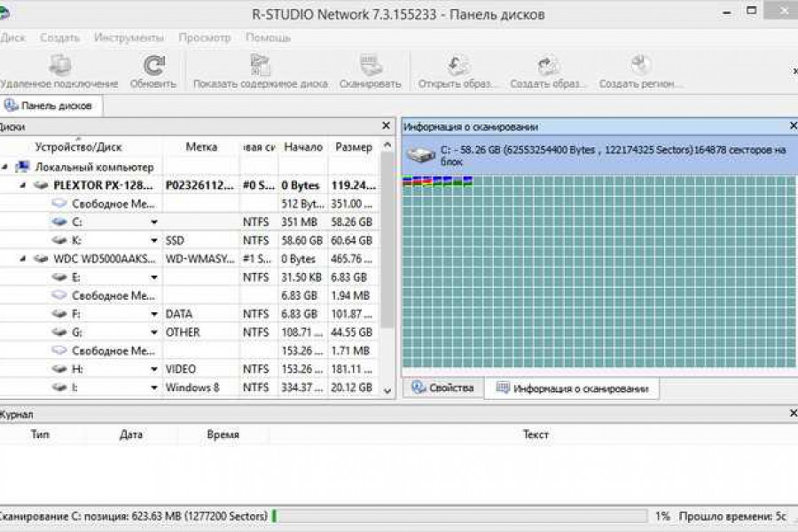
Task: Click the Create image (Создать образ) icon
Action: [548, 66]
